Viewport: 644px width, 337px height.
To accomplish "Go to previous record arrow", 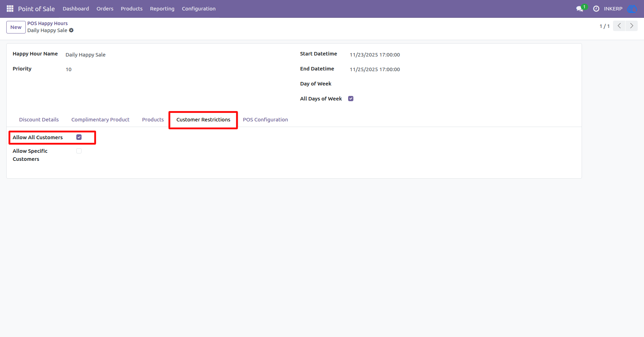I will click(x=619, y=26).
